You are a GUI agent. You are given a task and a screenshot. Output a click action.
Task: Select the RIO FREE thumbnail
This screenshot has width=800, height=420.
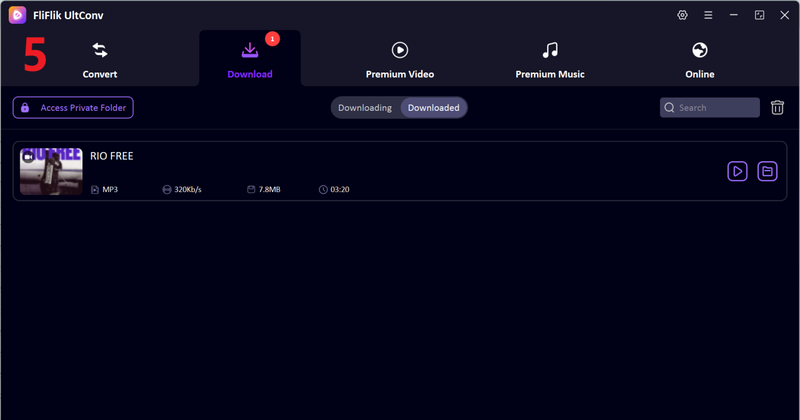51,171
